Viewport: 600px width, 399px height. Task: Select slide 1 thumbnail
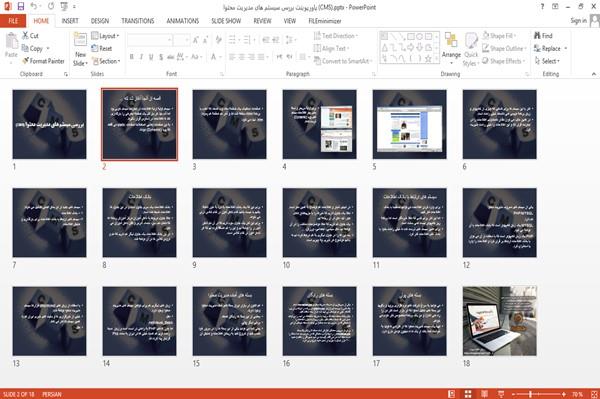49,124
